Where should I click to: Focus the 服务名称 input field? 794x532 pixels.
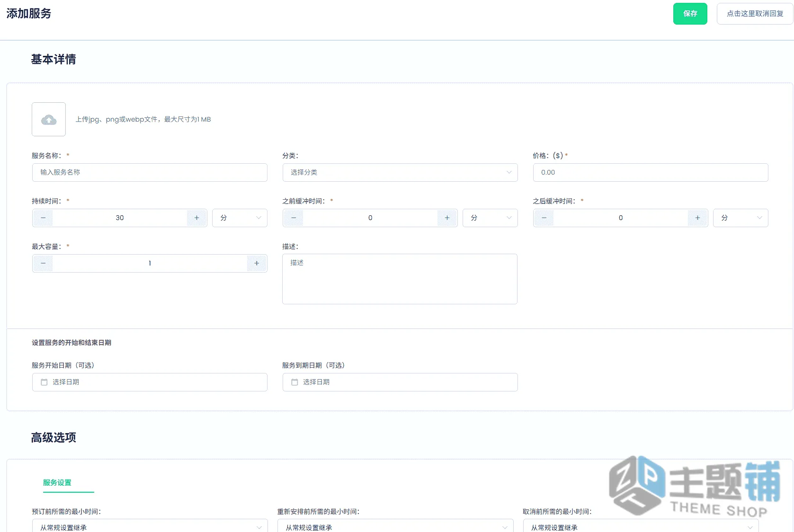[150, 172]
